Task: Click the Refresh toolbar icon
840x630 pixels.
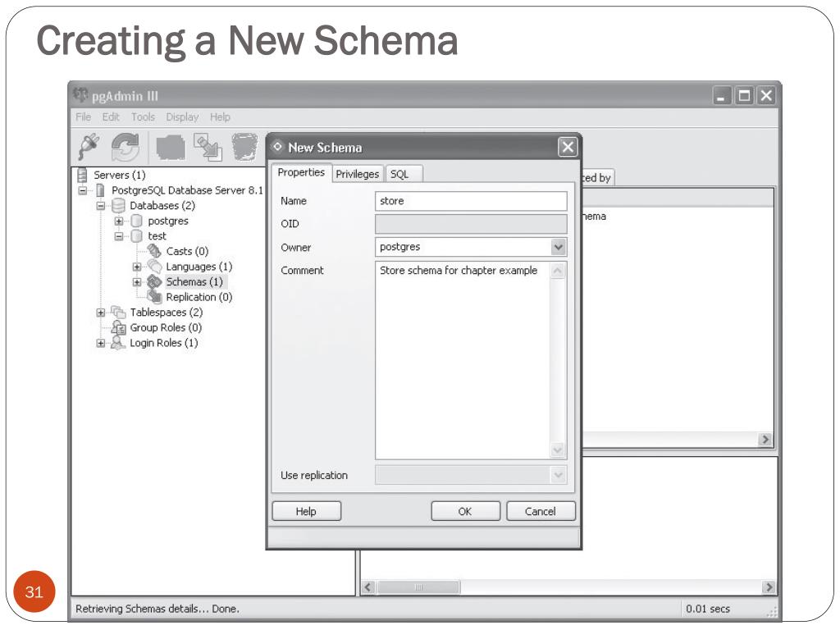Action: coord(126,147)
